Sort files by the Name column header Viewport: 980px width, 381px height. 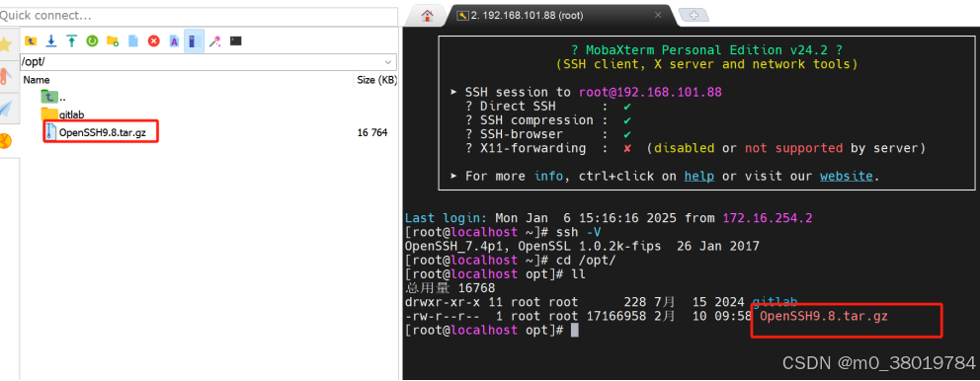click(37, 80)
